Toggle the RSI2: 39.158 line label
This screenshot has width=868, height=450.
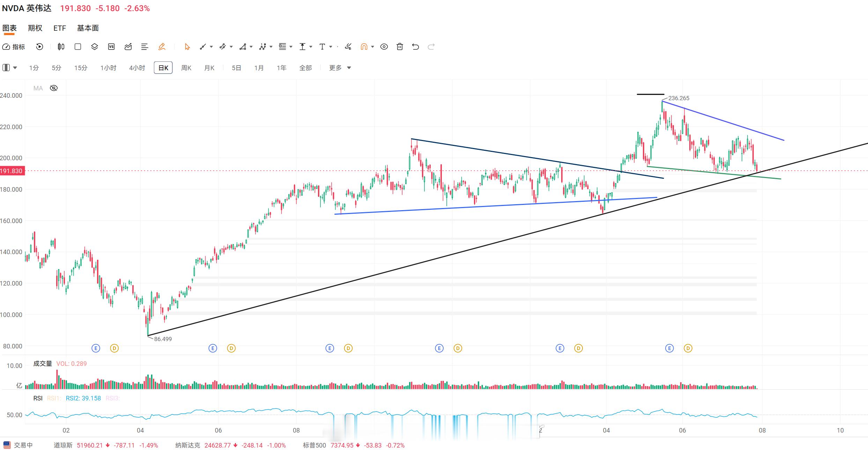(83, 398)
